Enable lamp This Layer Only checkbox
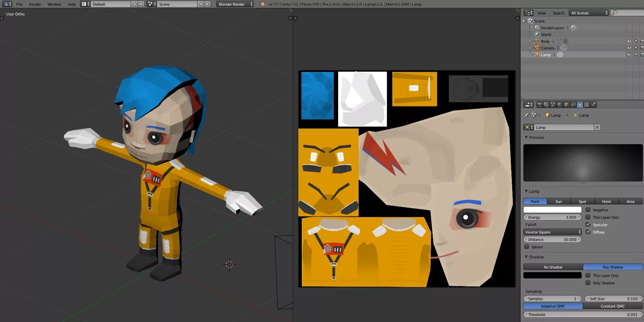Image resolution: width=644 pixels, height=322 pixels. coord(588,217)
